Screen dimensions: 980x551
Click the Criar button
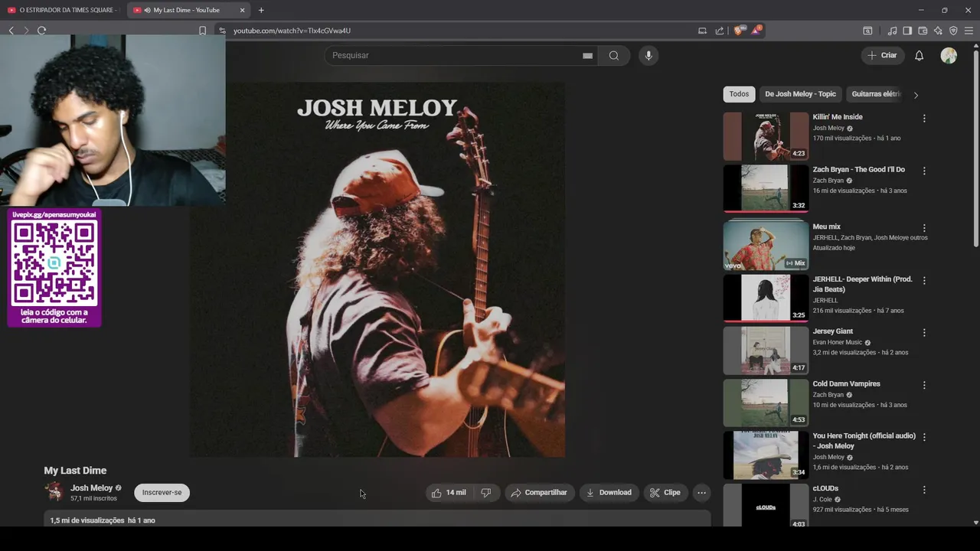tap(882, 55)
